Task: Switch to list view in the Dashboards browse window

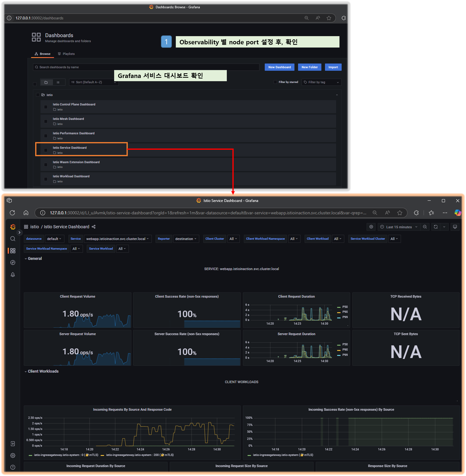Action: click(58, 82)
